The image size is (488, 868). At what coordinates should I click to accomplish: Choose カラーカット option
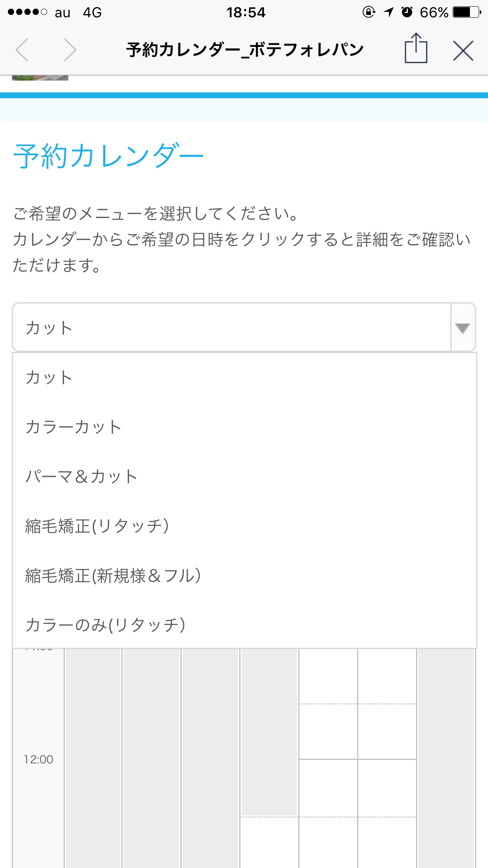tap(73, 427)
